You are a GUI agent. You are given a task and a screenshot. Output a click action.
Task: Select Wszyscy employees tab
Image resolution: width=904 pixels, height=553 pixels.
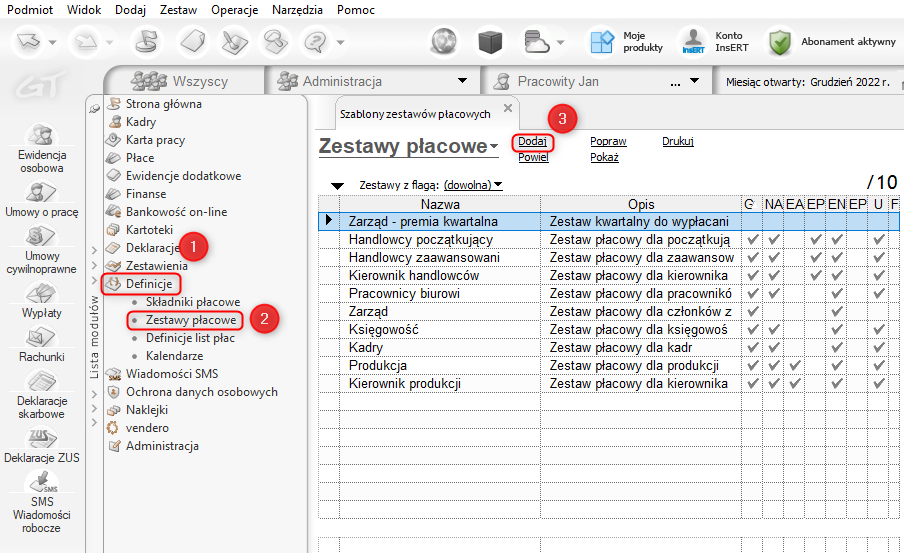[183, 81]
